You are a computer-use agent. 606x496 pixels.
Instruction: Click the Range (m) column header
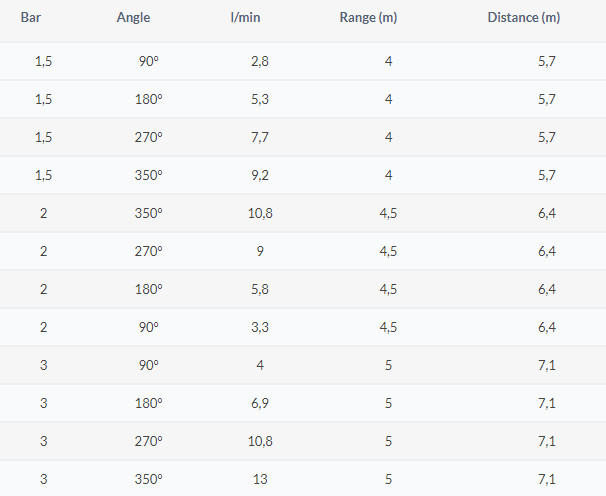[368, 17]
